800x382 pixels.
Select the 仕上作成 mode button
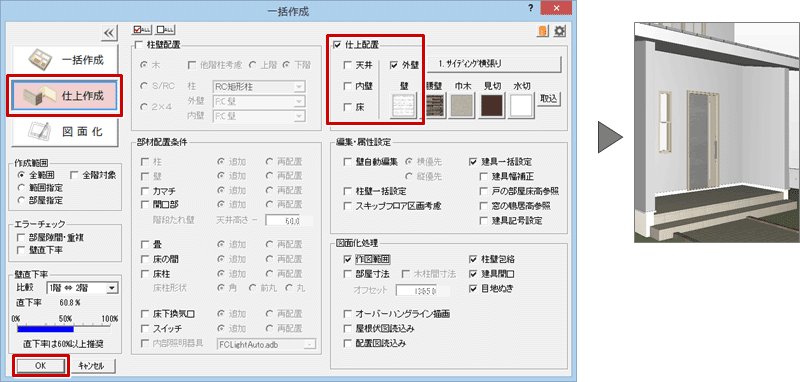point(65,95)
